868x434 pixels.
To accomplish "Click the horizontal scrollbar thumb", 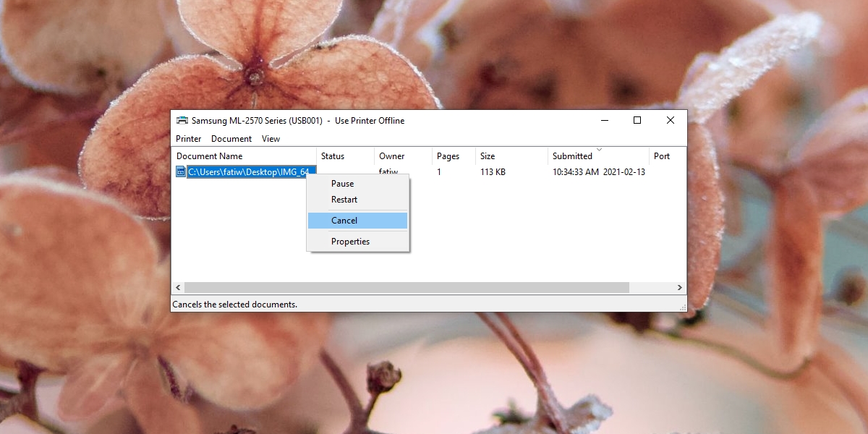I will click(x=407, y=288).
